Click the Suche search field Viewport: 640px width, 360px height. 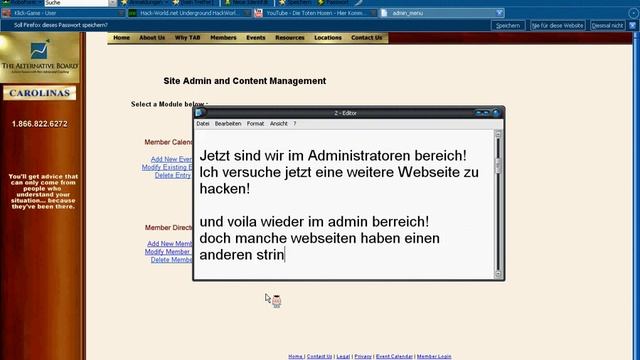point(76,3)
